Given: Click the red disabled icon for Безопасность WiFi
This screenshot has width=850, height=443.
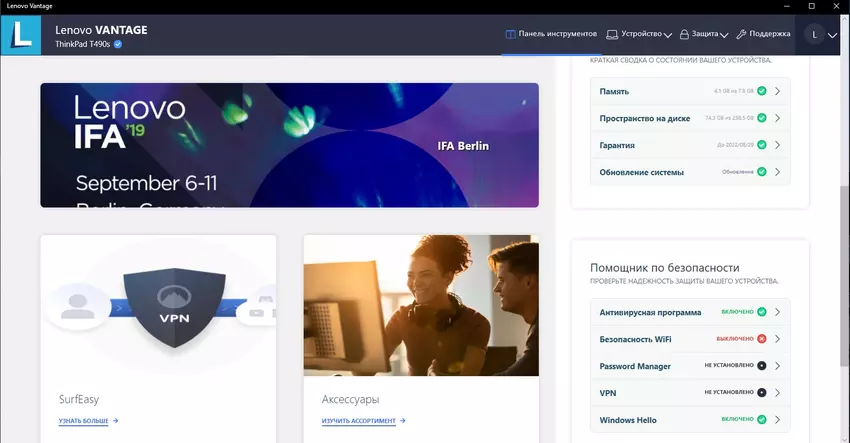Looking at the screenshot, I should tap(762, 339).
